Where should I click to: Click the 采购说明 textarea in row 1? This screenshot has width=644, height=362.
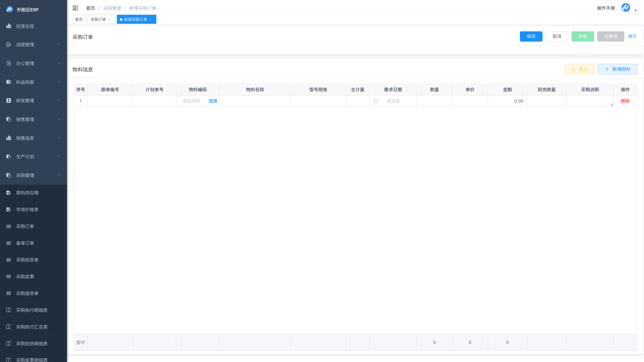(590, 101)
